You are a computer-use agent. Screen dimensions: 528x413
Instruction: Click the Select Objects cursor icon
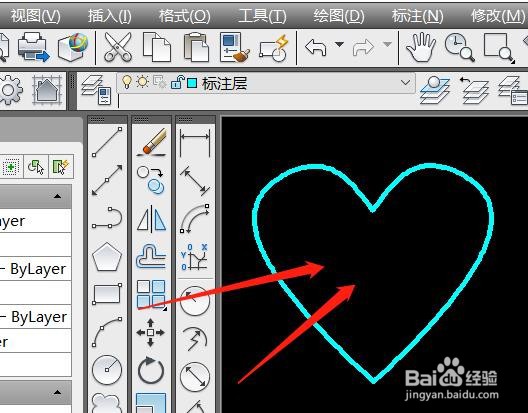[x=36, y=167]
